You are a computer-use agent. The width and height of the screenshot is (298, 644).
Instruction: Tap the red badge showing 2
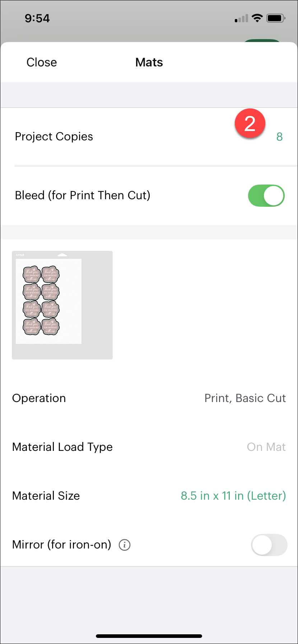tap(250, 123)
